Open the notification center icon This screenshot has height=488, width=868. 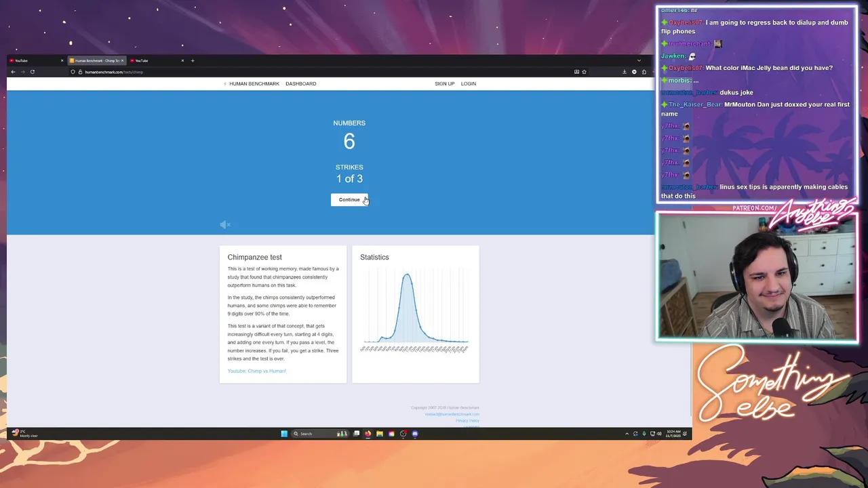click(x=685, y=434)
